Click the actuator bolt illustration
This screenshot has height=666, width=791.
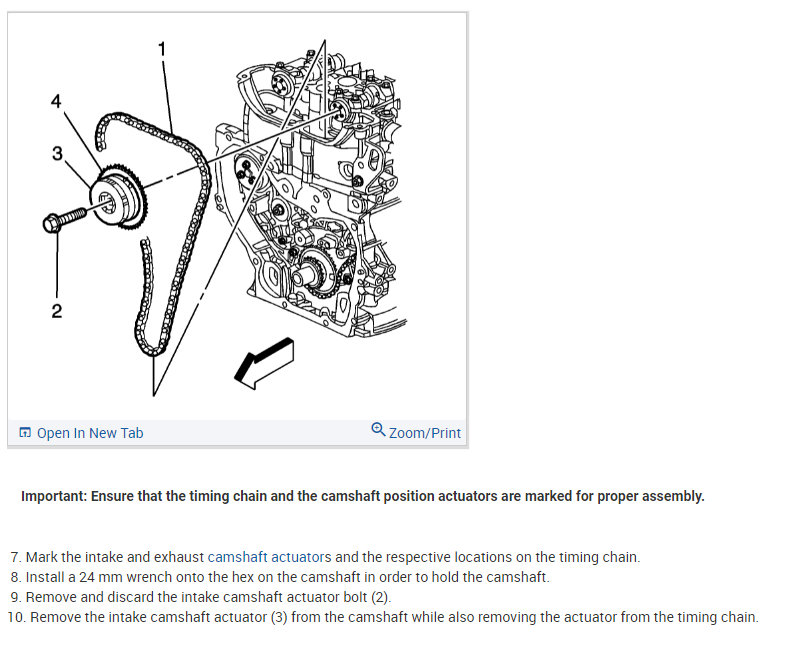(x=64, y=220)
